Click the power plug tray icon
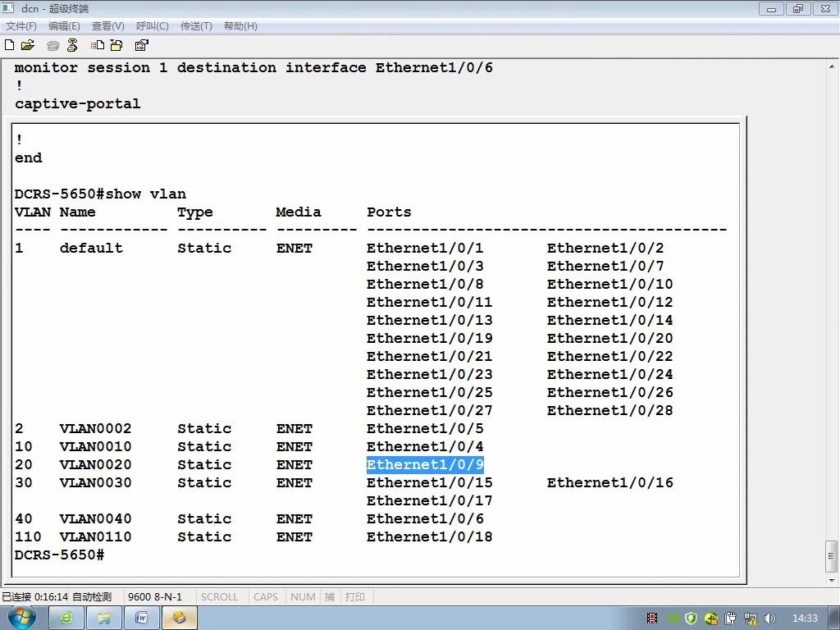This screenshot has height=630, width=840. (x=730, y=619)
